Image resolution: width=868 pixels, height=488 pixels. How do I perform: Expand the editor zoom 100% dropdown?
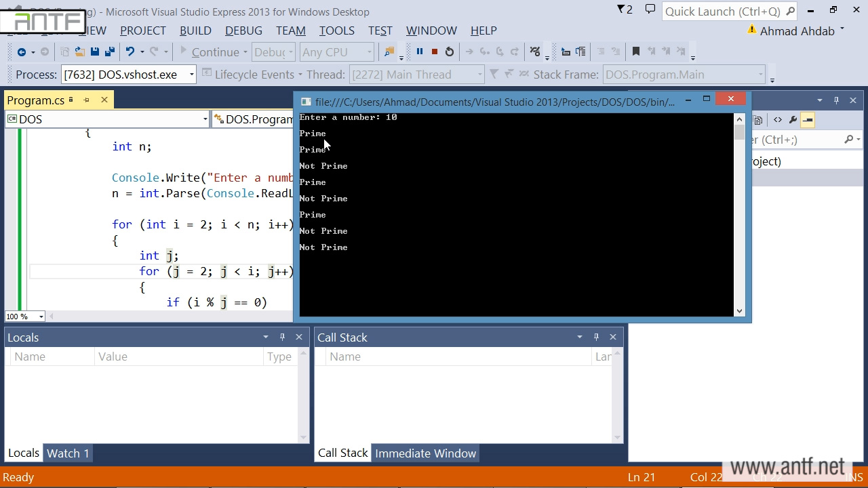click(41, 317)
